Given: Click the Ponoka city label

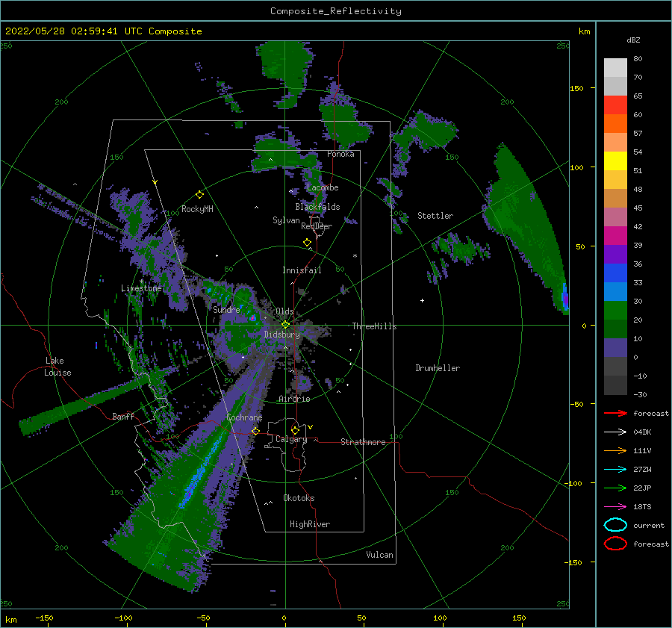Looking at the screenshot, I should [x=340, y=155].
